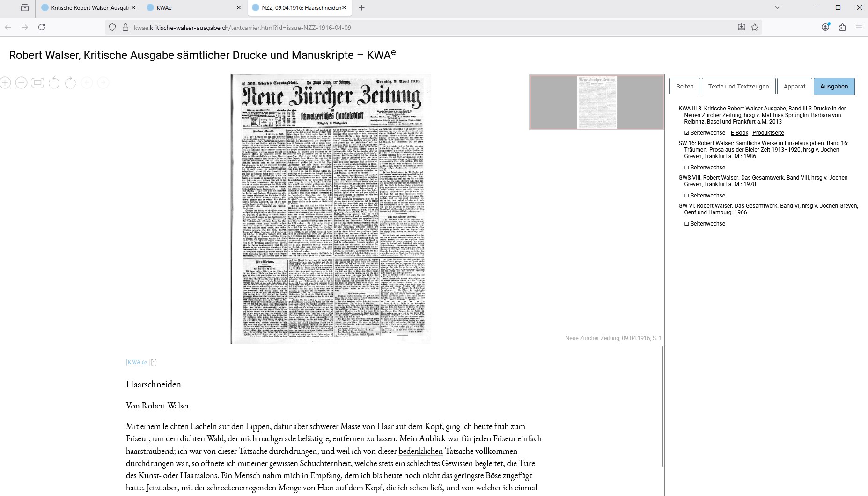The image size is (868, 496).
Task: Switch to the Seiten tab
Action: [x=684, y=86]
